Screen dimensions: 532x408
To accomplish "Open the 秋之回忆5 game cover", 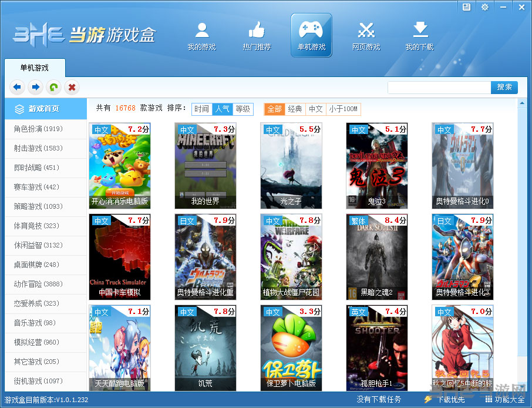I will point(463,348).
